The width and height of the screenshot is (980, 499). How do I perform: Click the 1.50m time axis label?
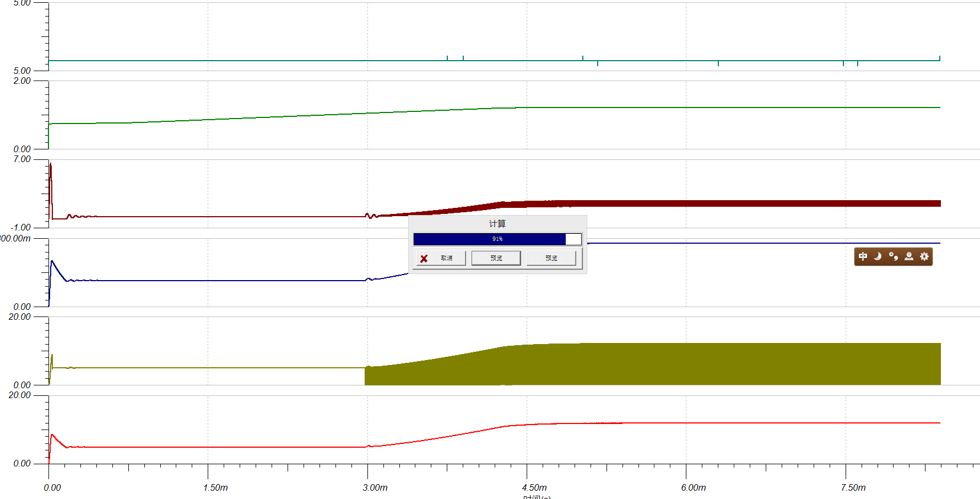click(x=215, y=487)
